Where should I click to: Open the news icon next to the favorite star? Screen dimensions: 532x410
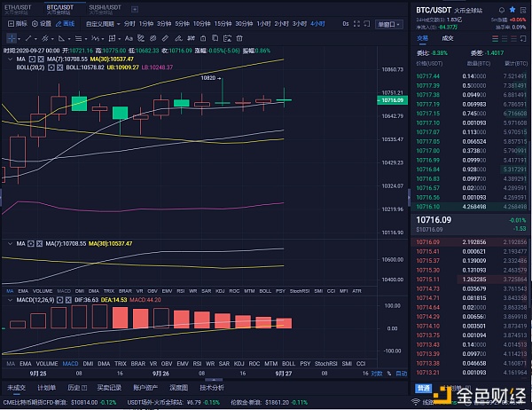click(x=522, y=10)
